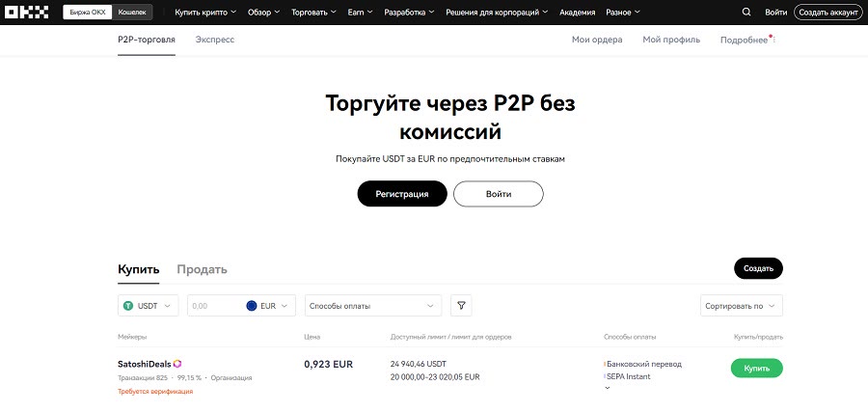The image size is (868, 413).
Task: Click the amount input field showing 0,00
Action: coord(216,306)
